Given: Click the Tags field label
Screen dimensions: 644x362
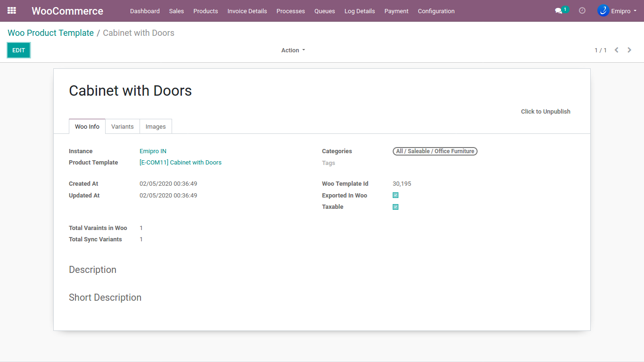Looking at the screenshot, I should click(329, 163).
